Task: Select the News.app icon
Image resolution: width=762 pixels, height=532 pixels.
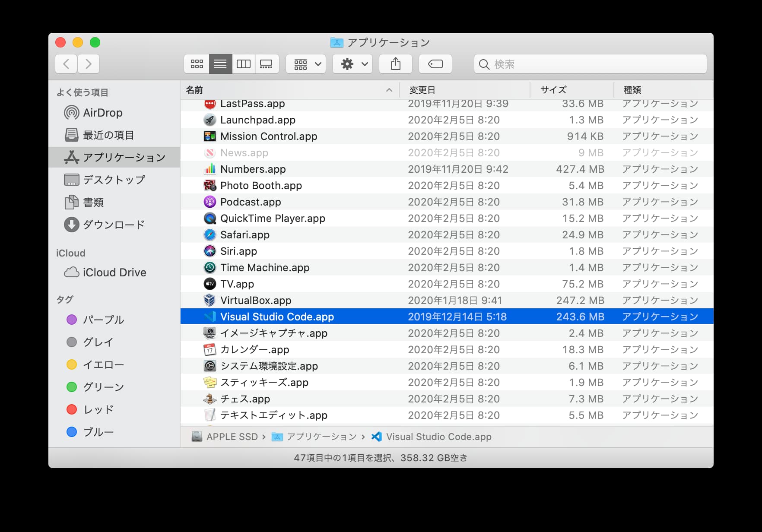Action: 210,153
